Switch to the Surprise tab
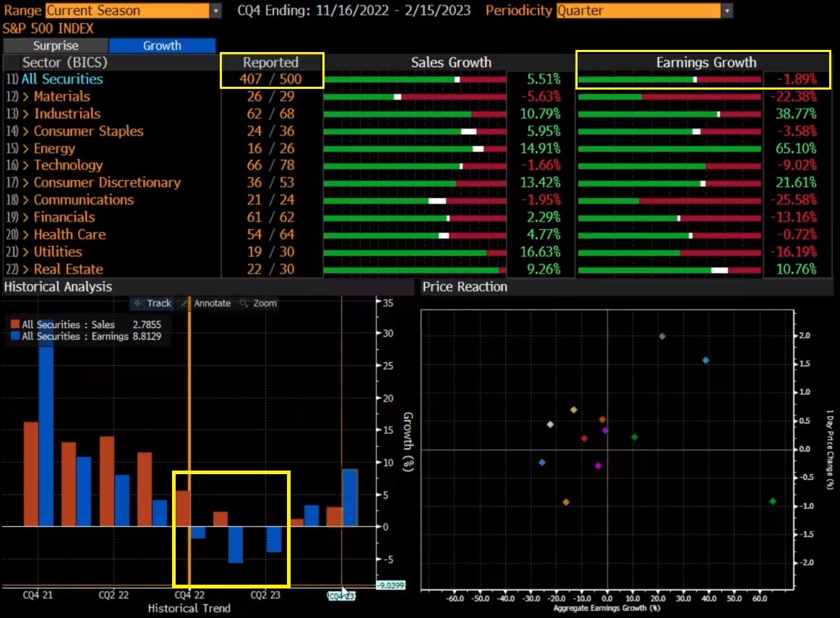Viewport: 840px width, 618px height. tap(56, 46)
